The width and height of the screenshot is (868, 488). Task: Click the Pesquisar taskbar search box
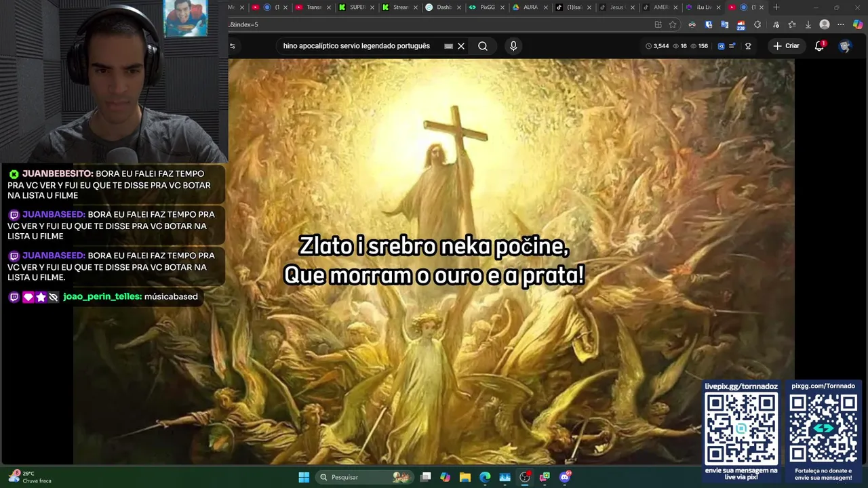click(365, 477)
